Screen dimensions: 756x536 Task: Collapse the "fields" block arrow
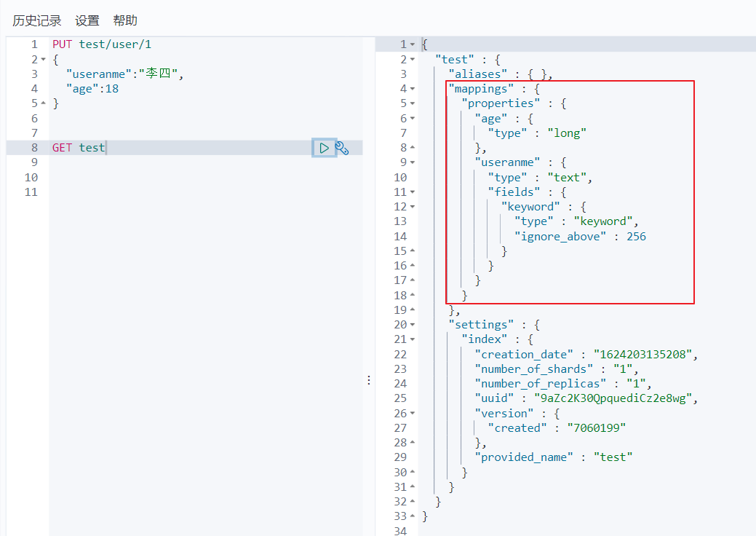click(x=413, y=192)
